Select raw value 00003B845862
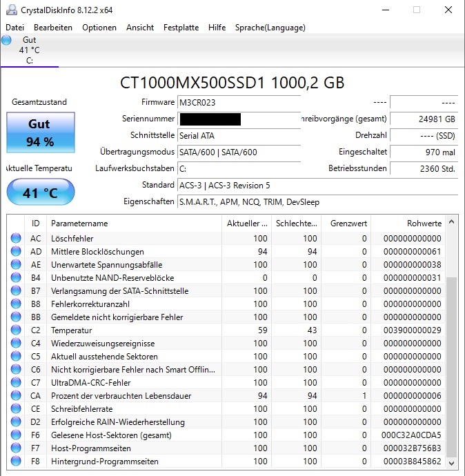Screen dimensions: 465x476 [412, 462]
